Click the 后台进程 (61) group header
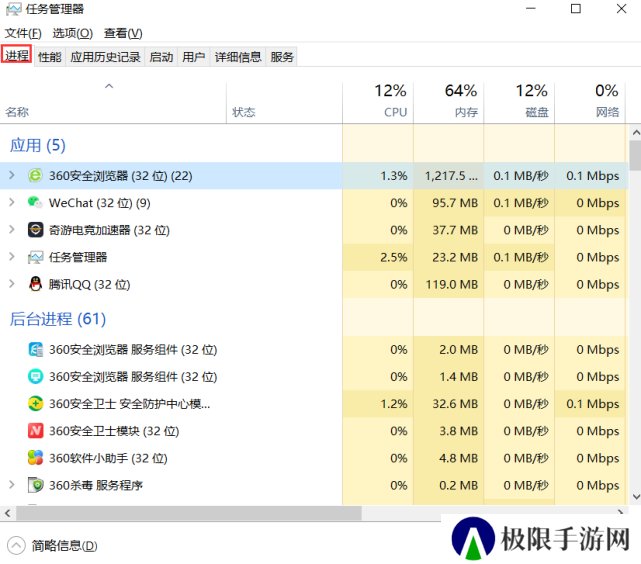This screenshot has width=641, height=564. [58, 319]
